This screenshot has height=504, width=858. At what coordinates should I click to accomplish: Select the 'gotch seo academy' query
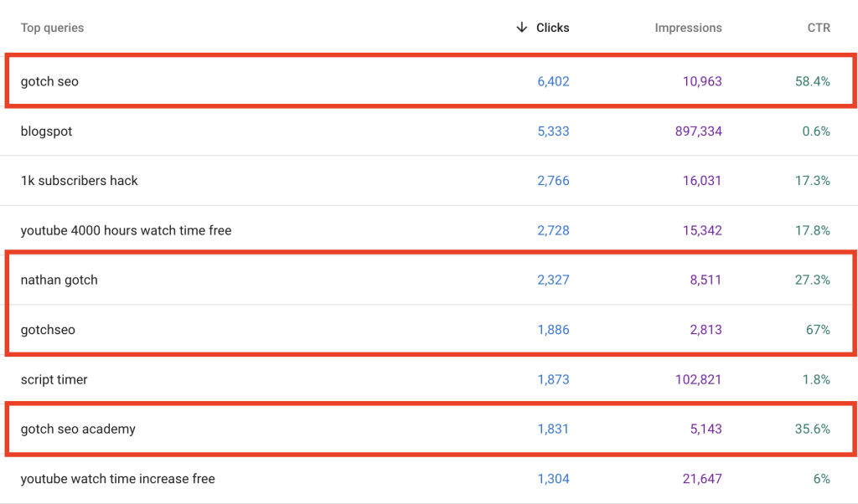point(78,429)
